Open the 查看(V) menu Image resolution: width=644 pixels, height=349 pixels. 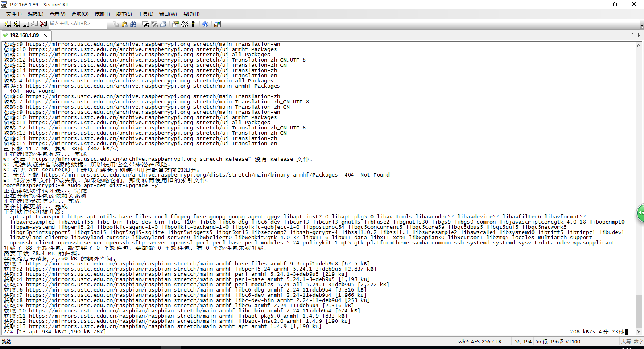pos(58,14)
